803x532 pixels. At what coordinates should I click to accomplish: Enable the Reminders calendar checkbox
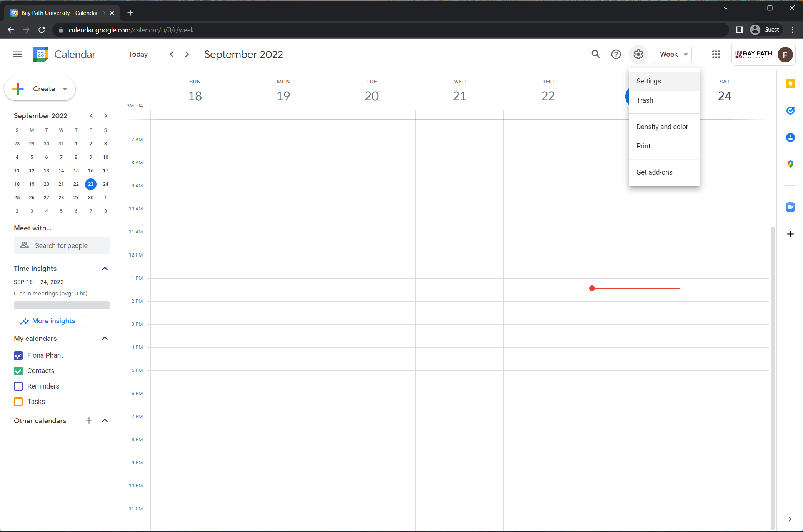pyautogui.click(x=18, y=386)
